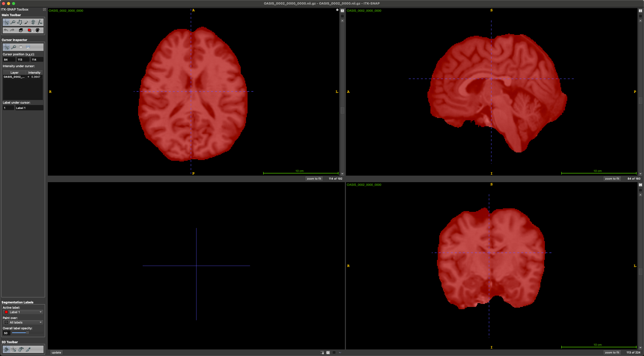Click the sagittal view slice scrollbar
The height and width of the screenshot is (356, 644).
point(640,101)
